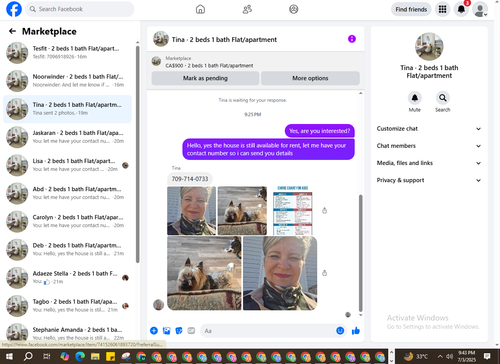Open File Explorer from the taskbar
This screenshot has width=500, height=364.
(x=95, y=356)
